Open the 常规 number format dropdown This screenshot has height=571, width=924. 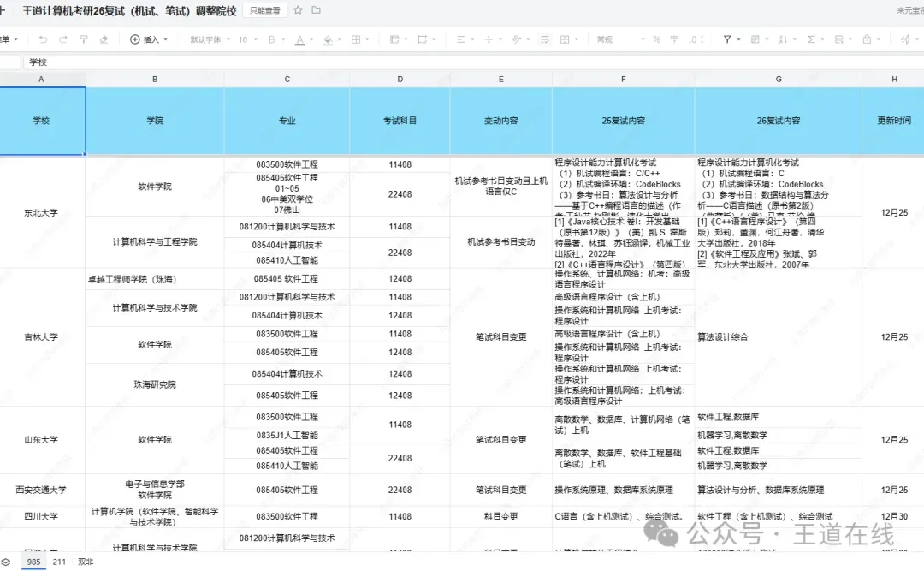[621, 39]
